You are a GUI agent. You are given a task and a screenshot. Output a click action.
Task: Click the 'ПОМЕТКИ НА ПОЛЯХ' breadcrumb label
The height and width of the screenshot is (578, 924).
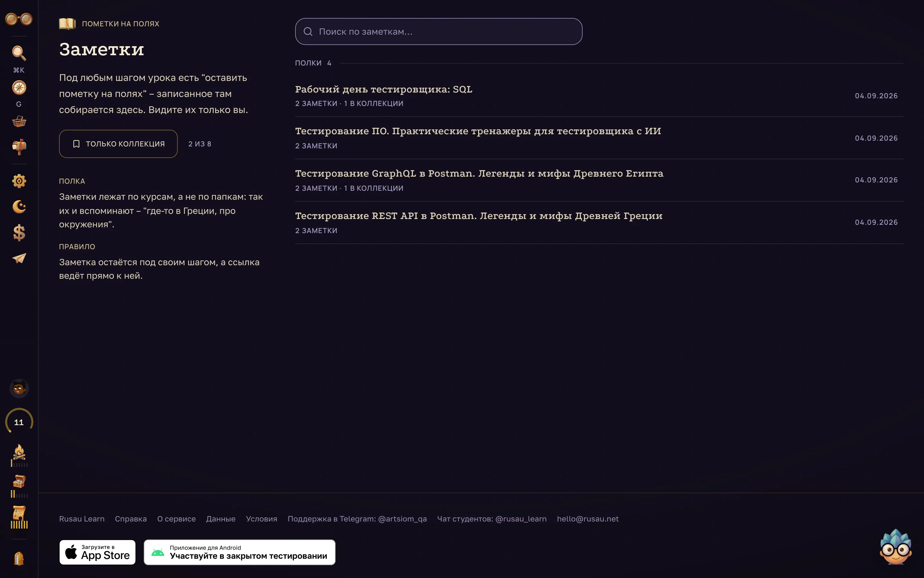[x=121, y=24]
